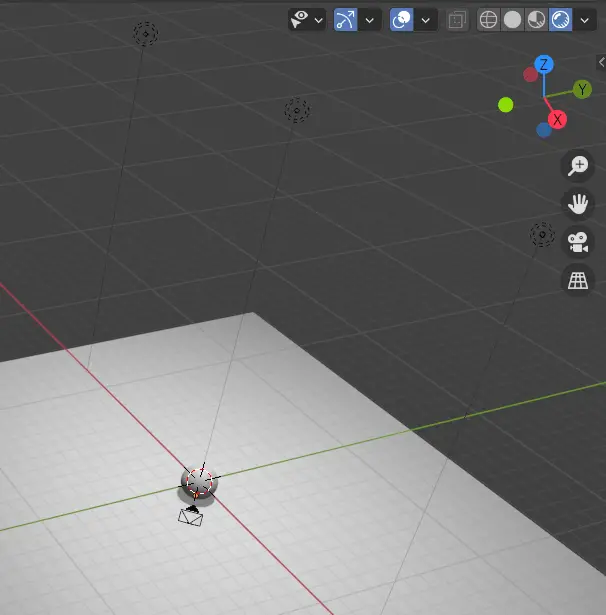Click the dark green Y axis gizmo ball
Screen dimensions: 606x615
582,90
